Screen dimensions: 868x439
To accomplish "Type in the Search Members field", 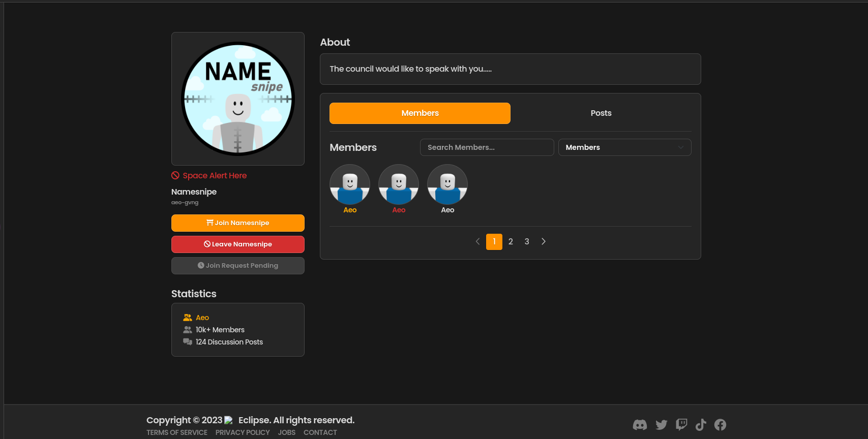I will pyautogui.click(x=487, y=147).
